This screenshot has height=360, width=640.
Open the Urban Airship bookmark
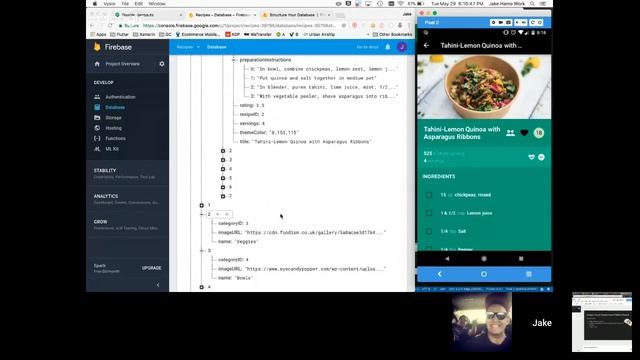pos(319,35)
